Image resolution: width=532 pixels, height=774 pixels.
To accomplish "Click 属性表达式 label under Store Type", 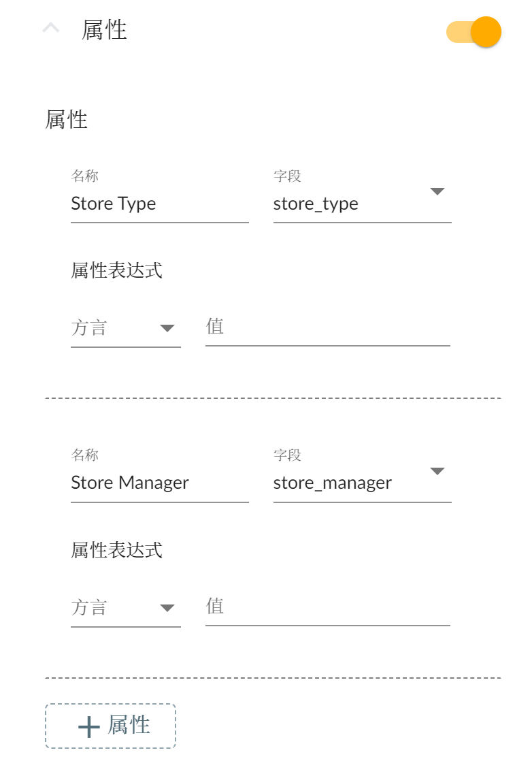I will (117, 270).
